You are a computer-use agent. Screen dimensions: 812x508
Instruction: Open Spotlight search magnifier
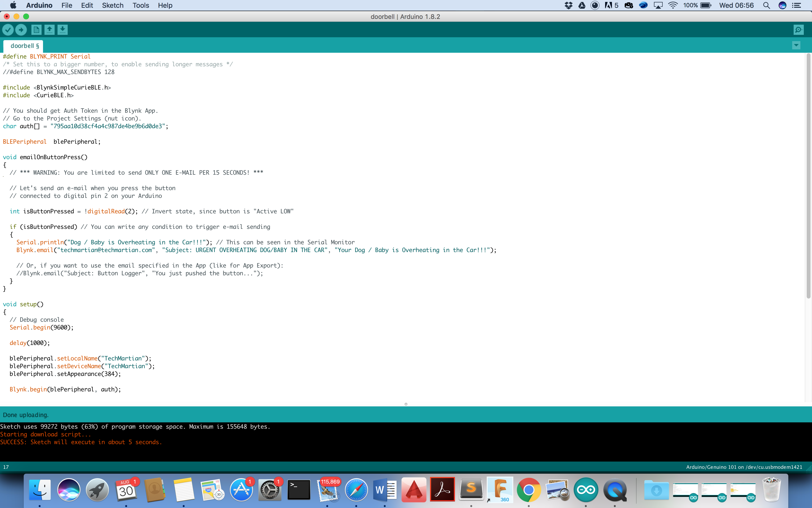click(766, 5)
